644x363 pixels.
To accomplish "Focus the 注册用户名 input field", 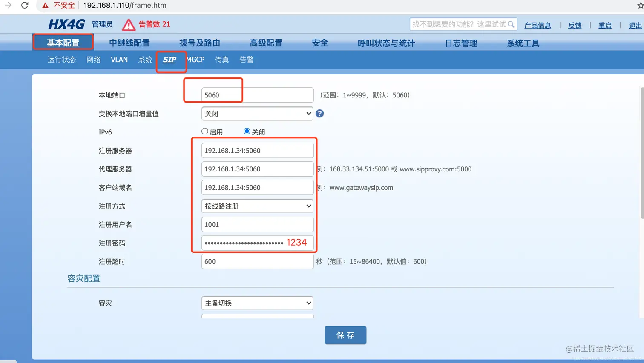I will point(257,224).
